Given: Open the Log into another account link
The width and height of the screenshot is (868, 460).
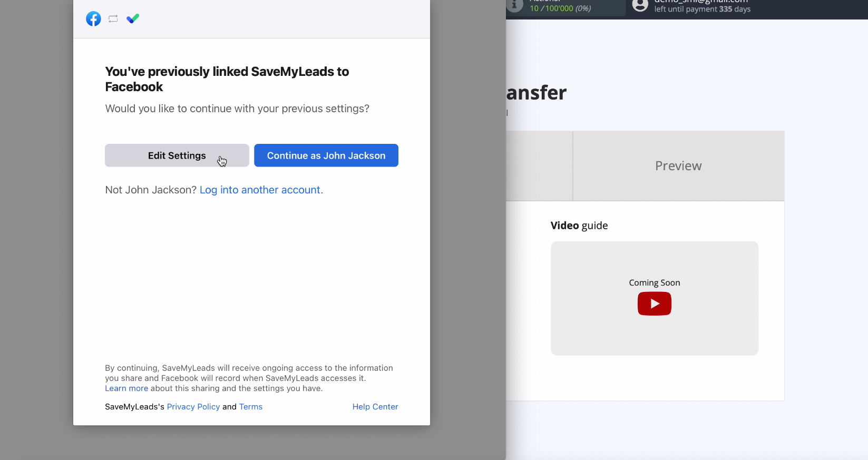Looking at the screenshot, I should [261, 190].
